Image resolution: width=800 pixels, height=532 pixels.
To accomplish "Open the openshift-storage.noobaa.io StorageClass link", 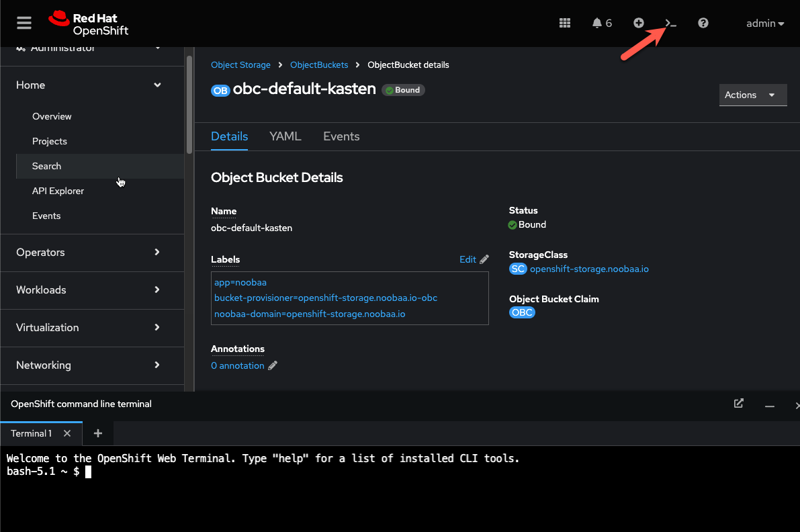I will [x=589, y=269].
